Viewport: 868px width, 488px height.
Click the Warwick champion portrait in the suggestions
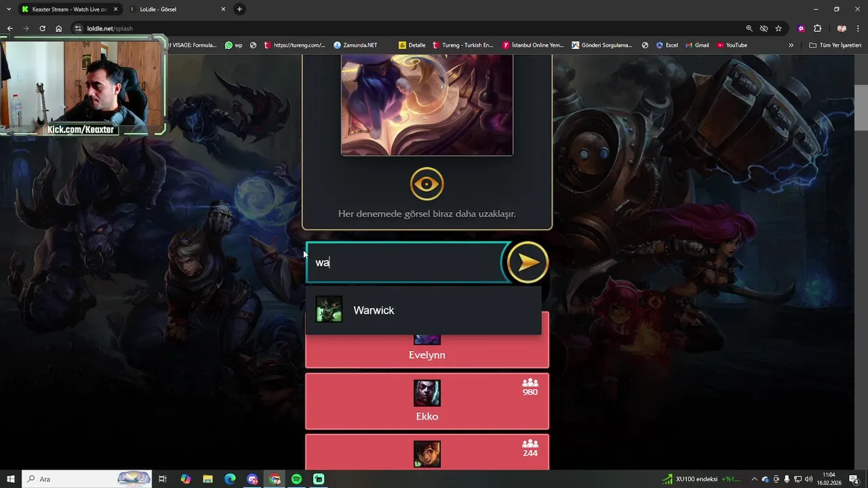(329, 309)
